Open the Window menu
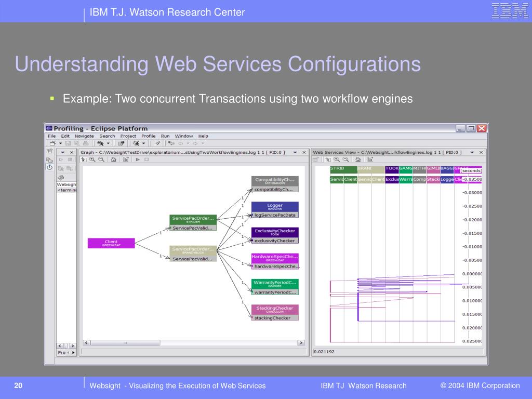Screen dimensions: 532x399 pos(184,136)
